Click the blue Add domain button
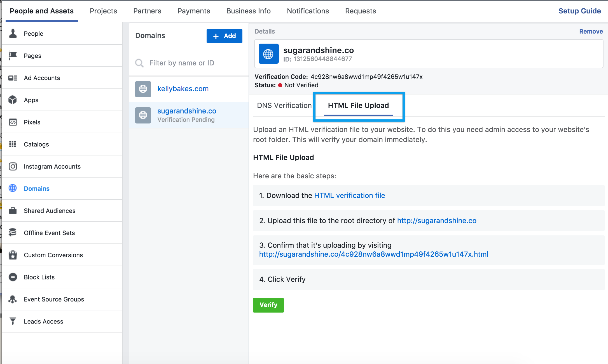 tap(224, 36)
